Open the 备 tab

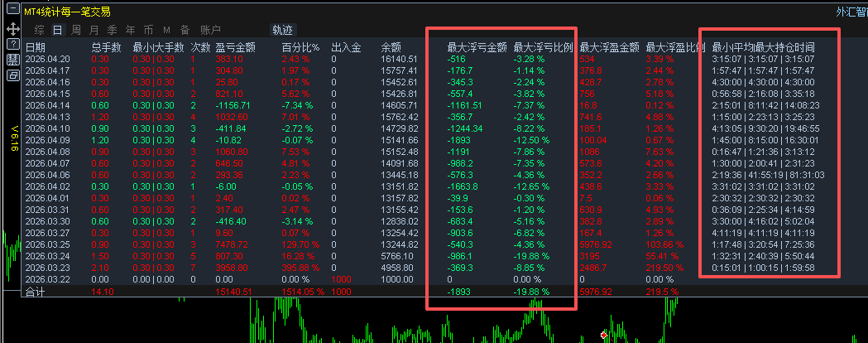click(185, 30)
